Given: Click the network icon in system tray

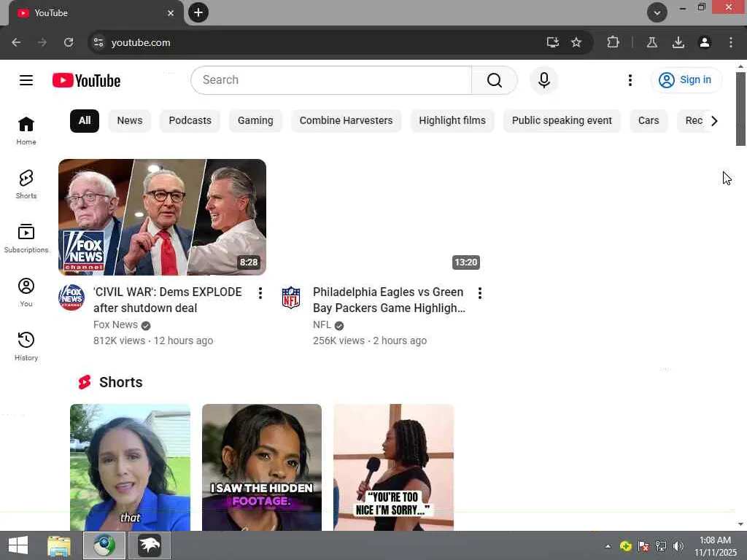Looking at the screenshot, I should (x=661, y=546).
